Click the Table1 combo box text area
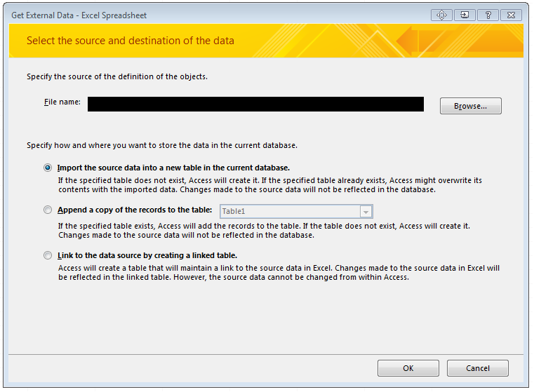 (x=291, y=211)
